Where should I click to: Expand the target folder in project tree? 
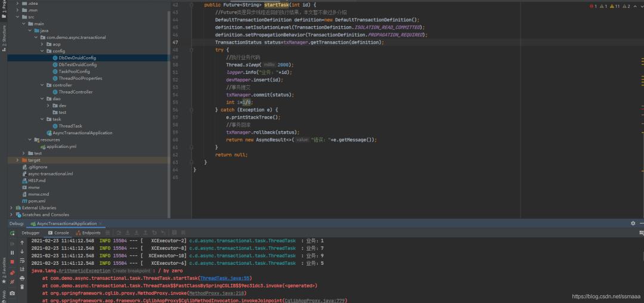[x=18, y=160]
